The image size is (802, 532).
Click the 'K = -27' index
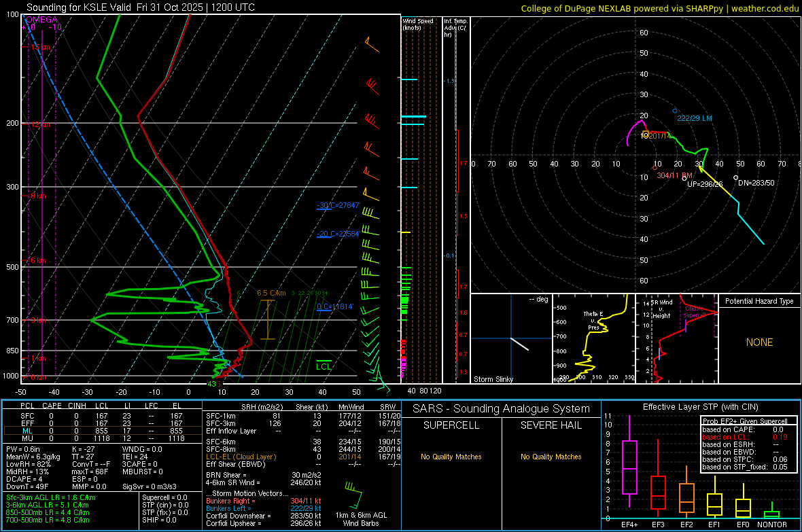[x=84, y=449]
